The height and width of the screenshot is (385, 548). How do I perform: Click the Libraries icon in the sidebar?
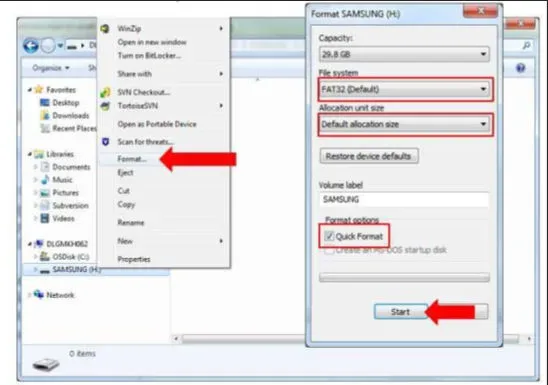[39, 154]
